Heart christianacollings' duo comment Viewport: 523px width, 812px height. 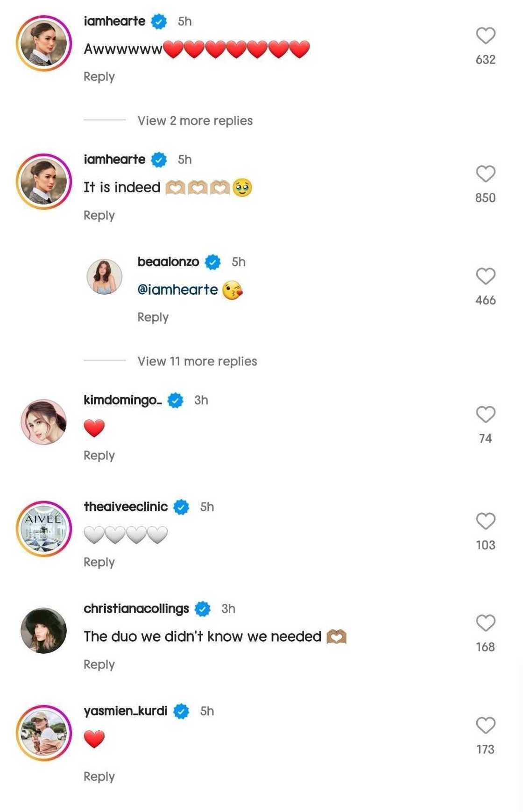[x=485, y=623]
